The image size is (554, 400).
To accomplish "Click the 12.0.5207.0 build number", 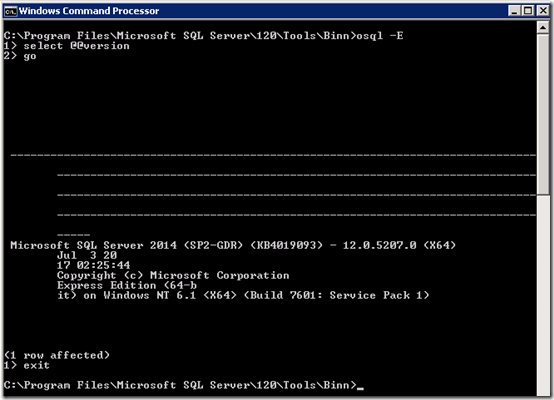I will (380, 245).
